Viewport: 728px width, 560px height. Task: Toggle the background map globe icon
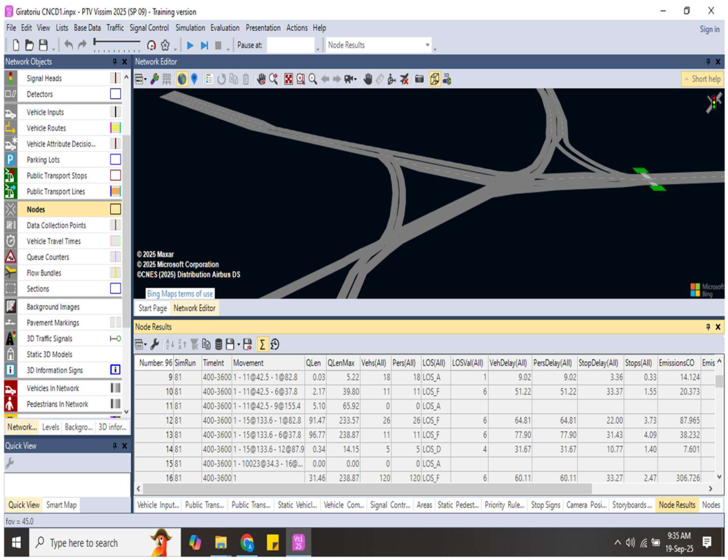pyautogui.click(x=181, y=79)
